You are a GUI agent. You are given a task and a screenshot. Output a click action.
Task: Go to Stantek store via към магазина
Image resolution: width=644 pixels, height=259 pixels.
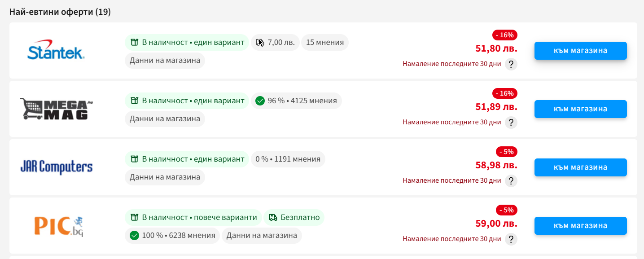click(580, 51)
